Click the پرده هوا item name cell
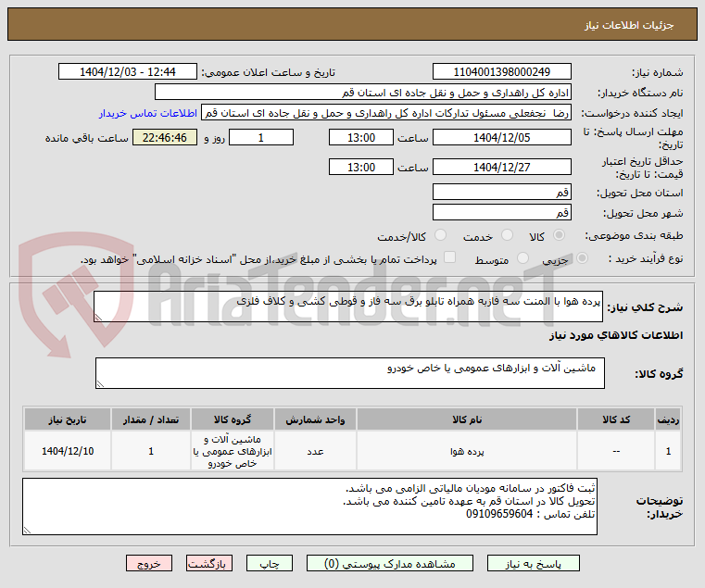This screenshot has width=705, height=588. coord(467,451)
